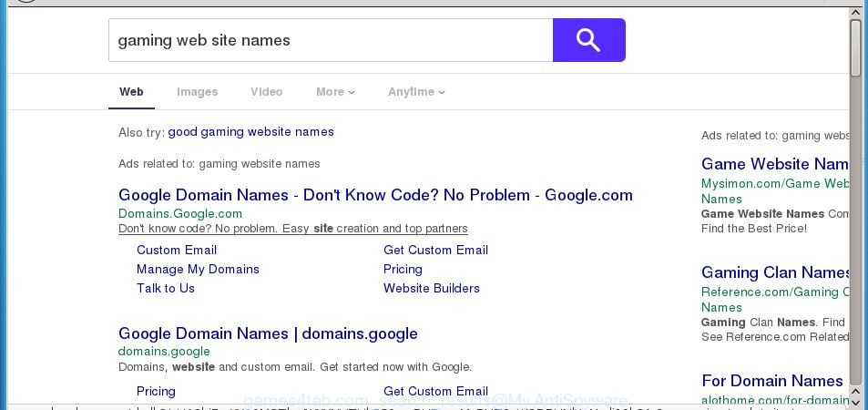Open the Game Website Names sidebar ad
The height and width of the screenshot is (410, 868).
(x=774, y=164)
